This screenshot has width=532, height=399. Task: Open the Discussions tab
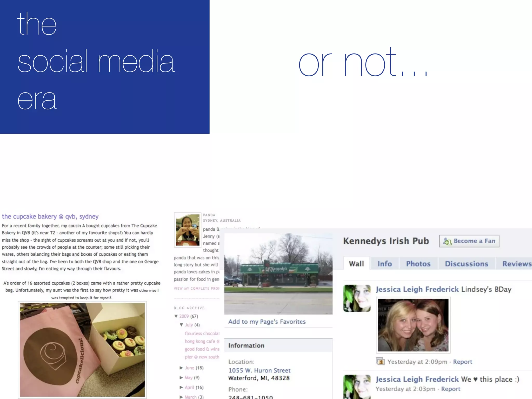click(467, 264)
